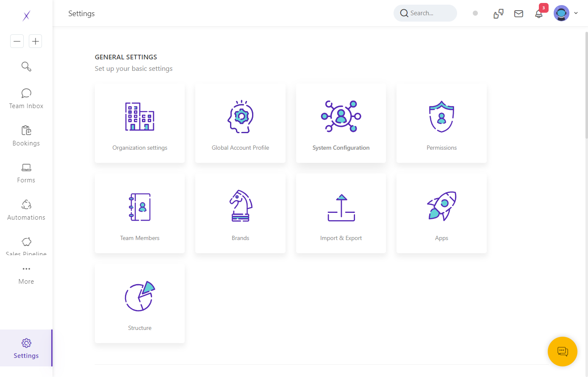Open Organization settings label link
The image size is (588, 377).
tap(140, 148)
